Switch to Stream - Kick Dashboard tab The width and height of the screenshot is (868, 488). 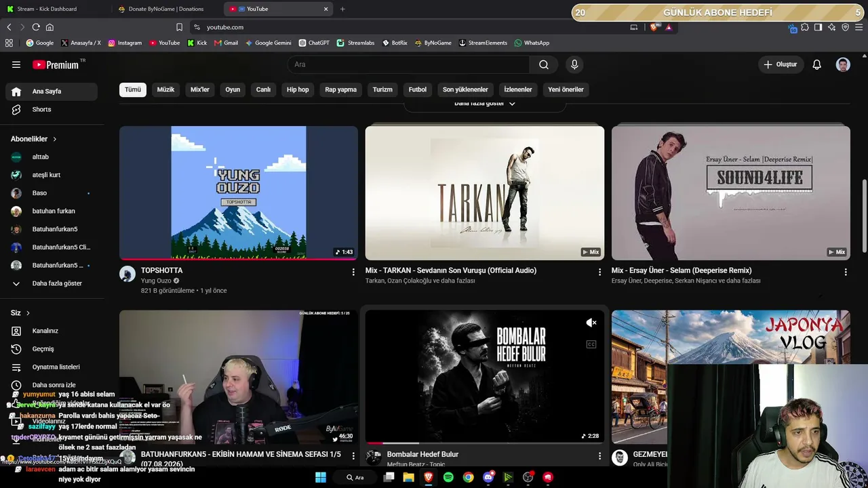56,9
